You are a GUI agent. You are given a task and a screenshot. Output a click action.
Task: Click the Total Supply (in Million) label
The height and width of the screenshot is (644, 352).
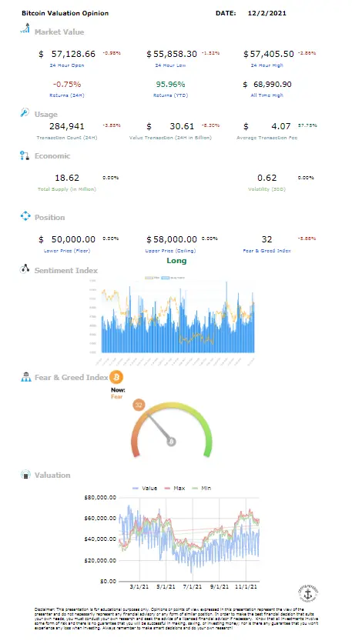pyautogui.click(x=66, y=189)
